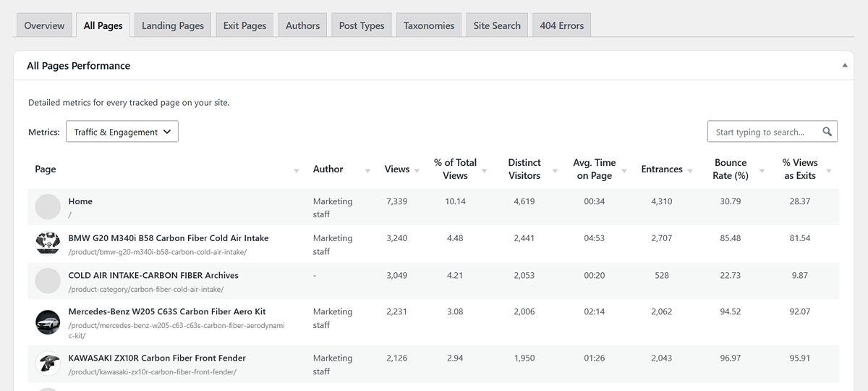
Task: Open the Overview tab
Action: [x=44, y=25]
